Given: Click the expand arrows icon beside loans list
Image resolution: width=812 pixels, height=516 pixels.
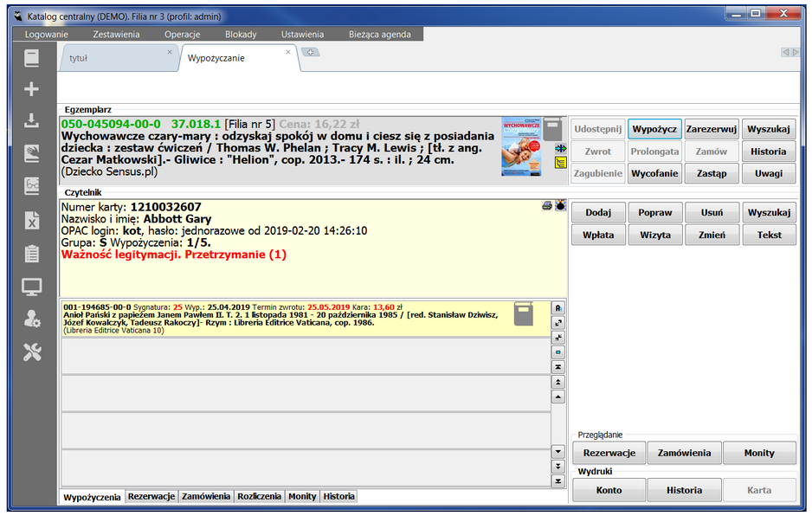Looking at the screenshot, I should coord(558,323).
